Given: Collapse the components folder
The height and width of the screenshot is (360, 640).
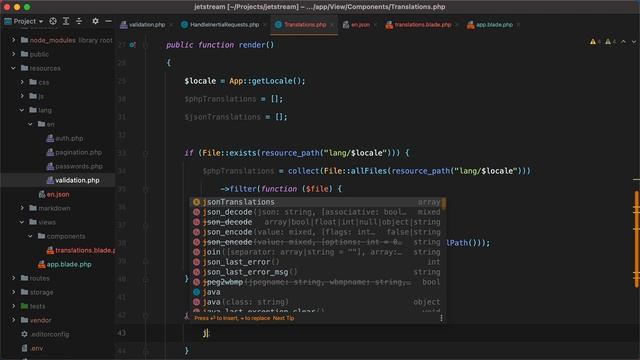Looking at the screenshot, I should click(31, 236).
